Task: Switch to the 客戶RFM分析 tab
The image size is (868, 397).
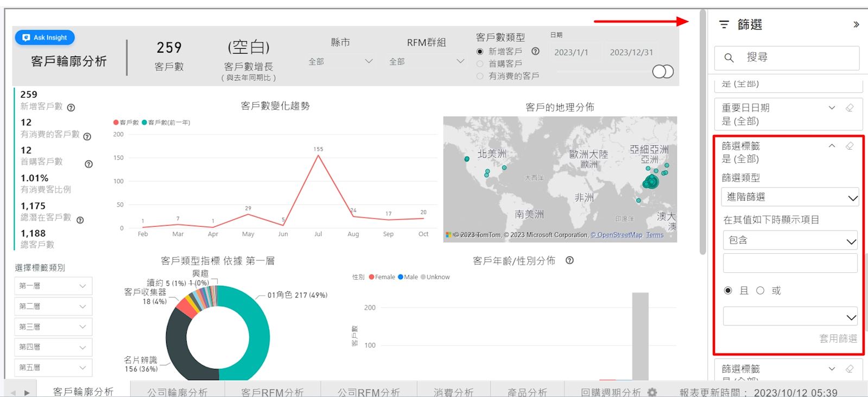Action: click(272, 392)
